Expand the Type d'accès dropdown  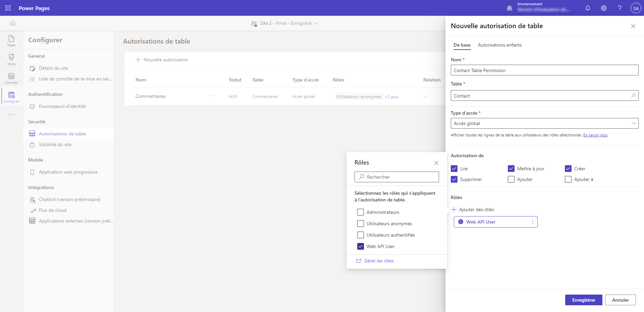[544, 123]
